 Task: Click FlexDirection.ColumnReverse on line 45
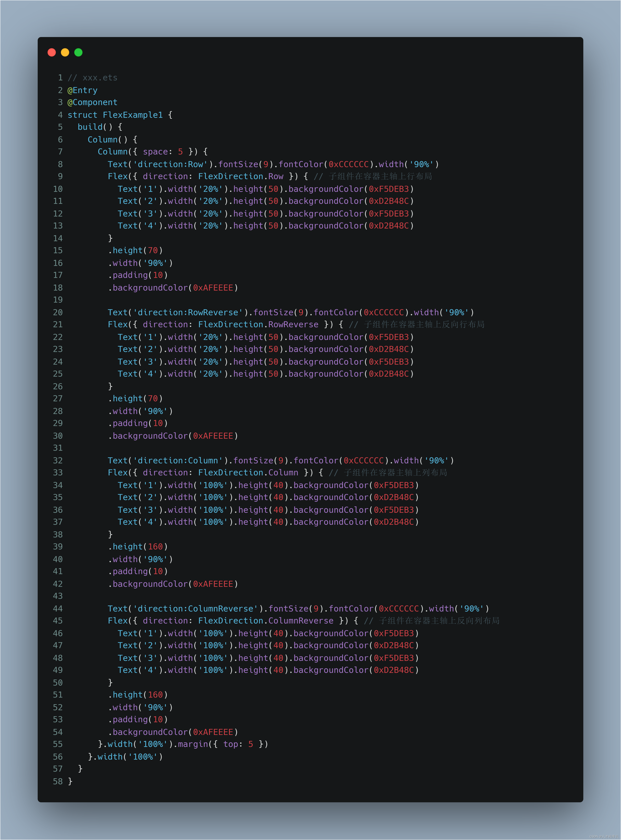(266, 621)
